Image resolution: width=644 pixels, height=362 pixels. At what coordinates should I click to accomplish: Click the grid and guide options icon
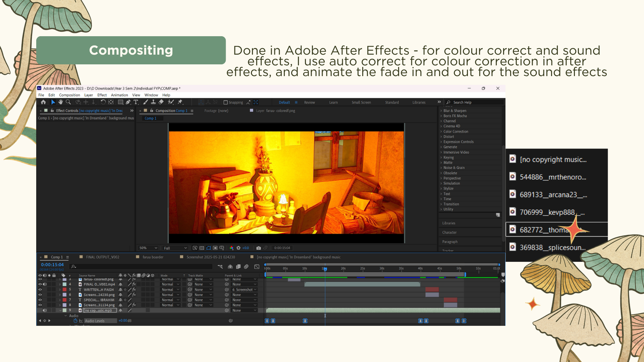point(222,248)
